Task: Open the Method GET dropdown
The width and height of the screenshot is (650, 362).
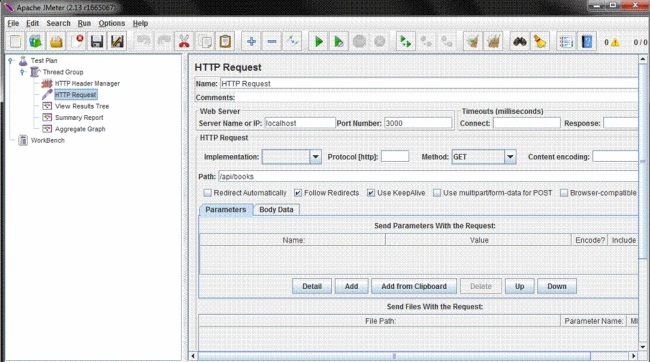Action: pos(510,157)
